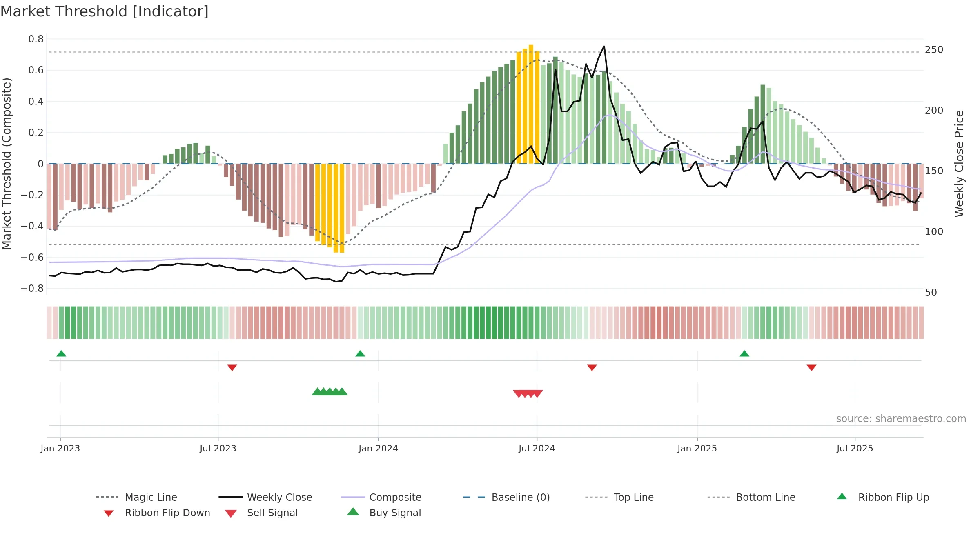The image size is (980, 551).
Task: Toggle the Ribbon Flip Up legend entry
Action: 883,497
